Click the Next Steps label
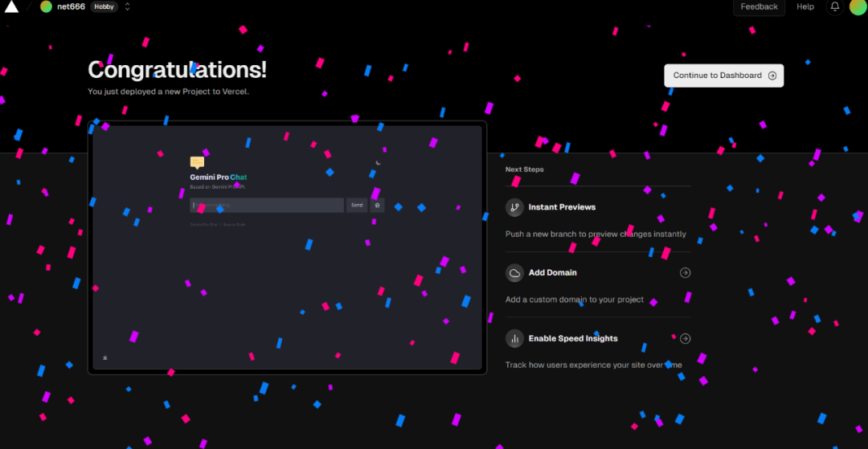 pyautogui.click(x=524, y=169)
